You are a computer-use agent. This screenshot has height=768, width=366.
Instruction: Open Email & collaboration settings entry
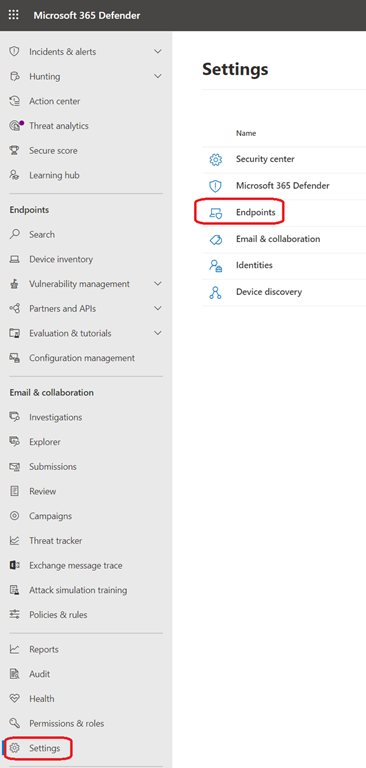pyautogui.click(x=278, y=239)
